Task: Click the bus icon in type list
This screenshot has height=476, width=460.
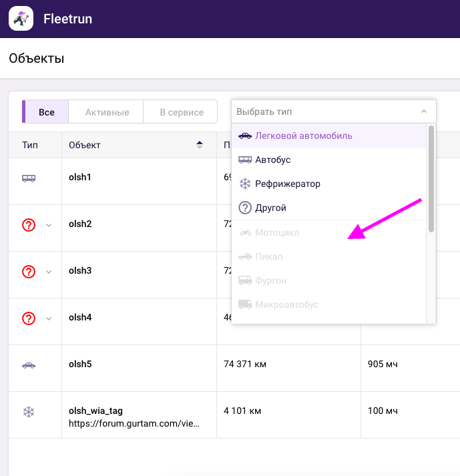Action: click(245, 160)
